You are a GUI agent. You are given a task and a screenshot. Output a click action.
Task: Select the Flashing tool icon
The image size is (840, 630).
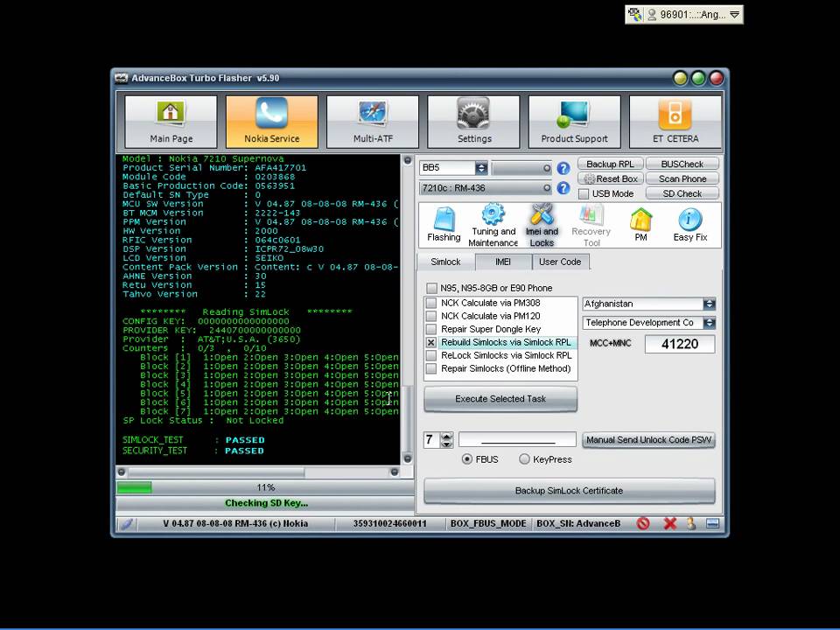(x=444, y=225)
